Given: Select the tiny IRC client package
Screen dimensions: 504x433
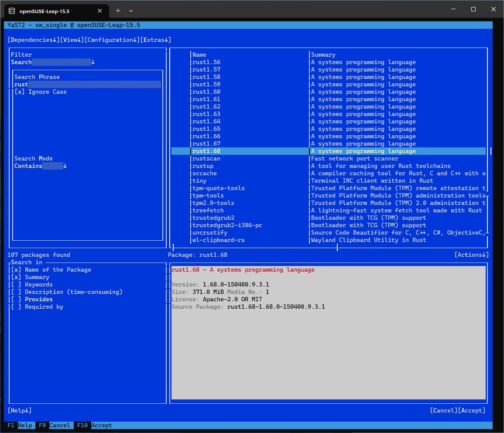Looking at the screenshot, I should (x=329, y=181).
